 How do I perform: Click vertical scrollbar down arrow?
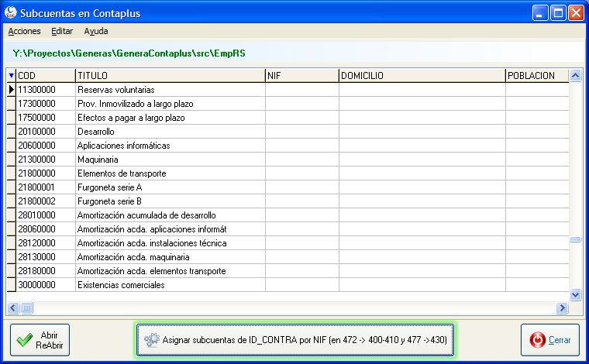coord(575,294)
